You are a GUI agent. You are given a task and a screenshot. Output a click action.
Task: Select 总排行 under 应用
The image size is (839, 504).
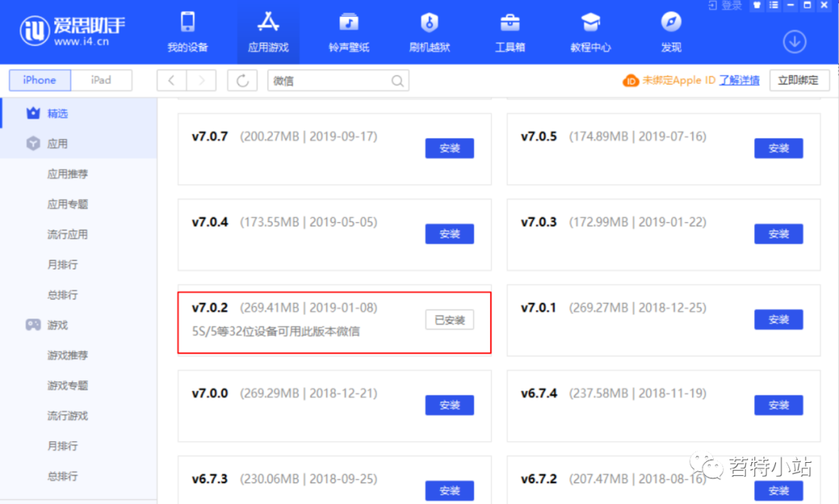click(x=63, y=295)
